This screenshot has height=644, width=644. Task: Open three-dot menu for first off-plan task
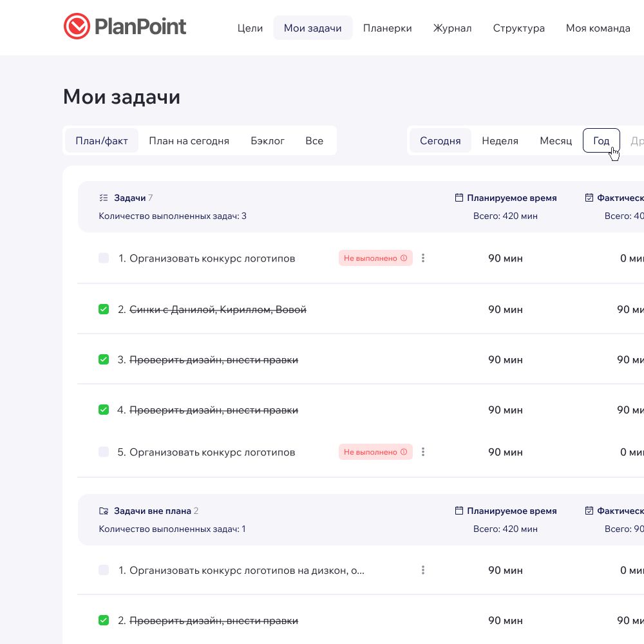[423, 570]
